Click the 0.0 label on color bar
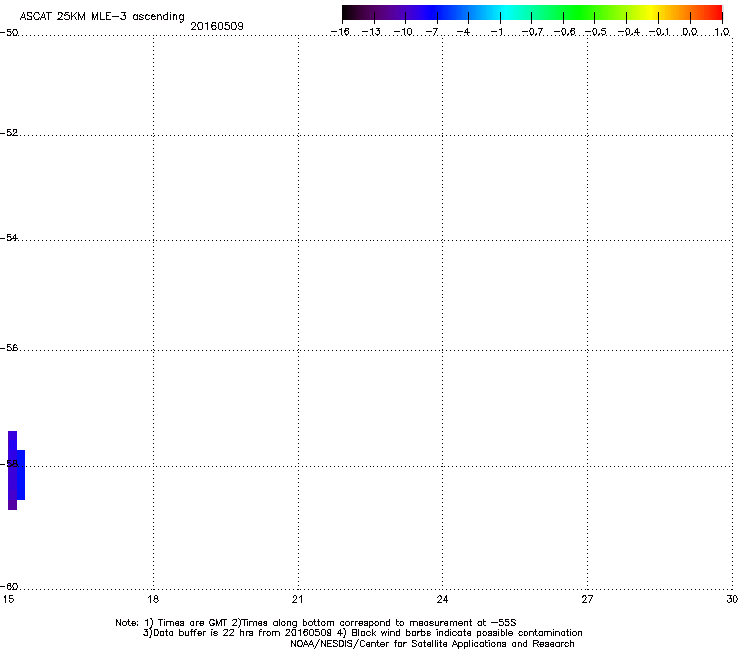 [690, 32]
